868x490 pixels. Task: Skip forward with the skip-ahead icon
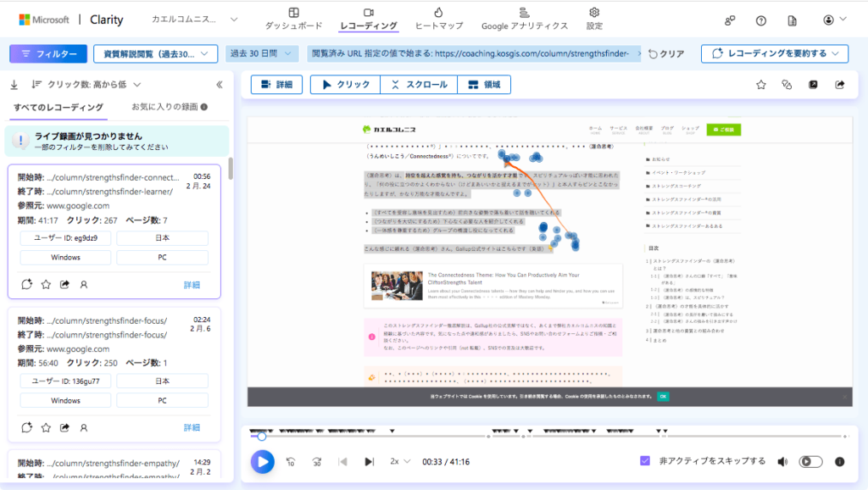pos(317,462)
